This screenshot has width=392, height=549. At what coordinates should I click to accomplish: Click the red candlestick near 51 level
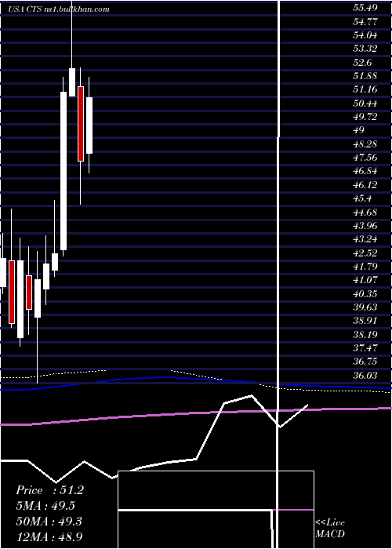81,124
